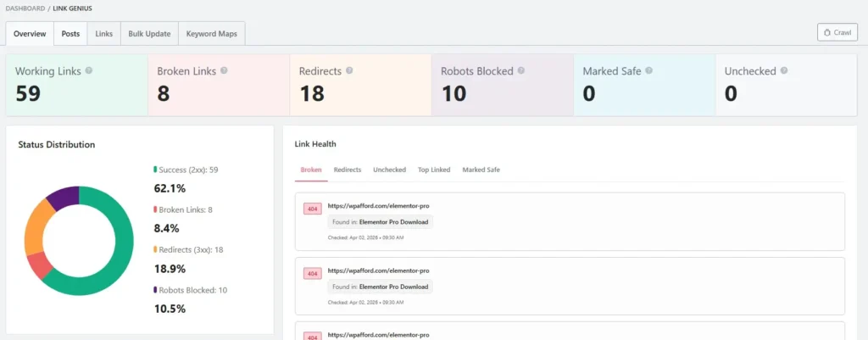Click the help icon beside Working Links
Viewport: 868px width, 340px height.
pyautogui.click(x=89, y=71)
